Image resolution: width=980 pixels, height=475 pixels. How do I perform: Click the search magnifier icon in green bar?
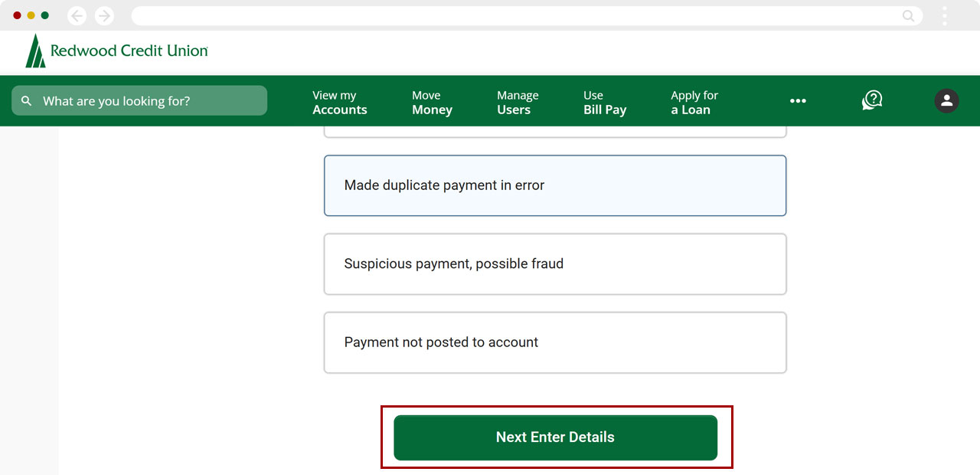27,101
